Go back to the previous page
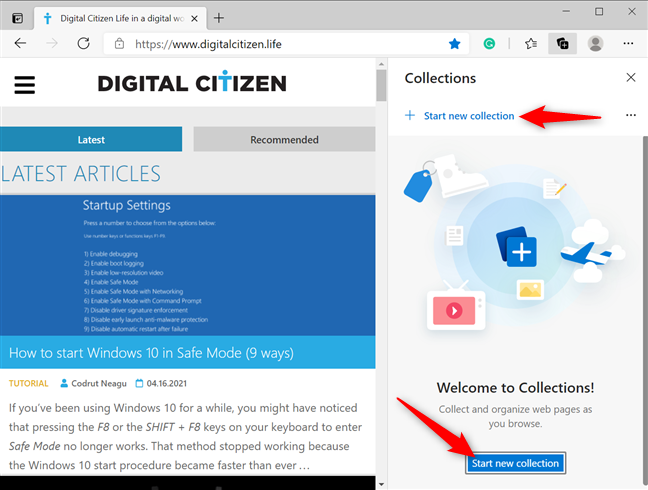 (x=20, y=43)
